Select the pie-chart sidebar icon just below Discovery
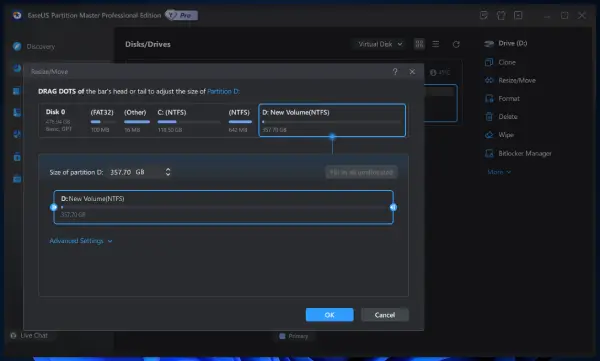The height and width of the screenshot is (361, 600). (17, 68)
